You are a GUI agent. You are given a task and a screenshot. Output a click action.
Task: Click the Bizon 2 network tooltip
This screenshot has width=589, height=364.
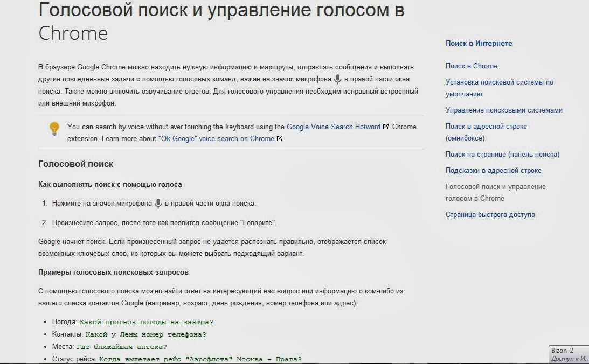569,355
